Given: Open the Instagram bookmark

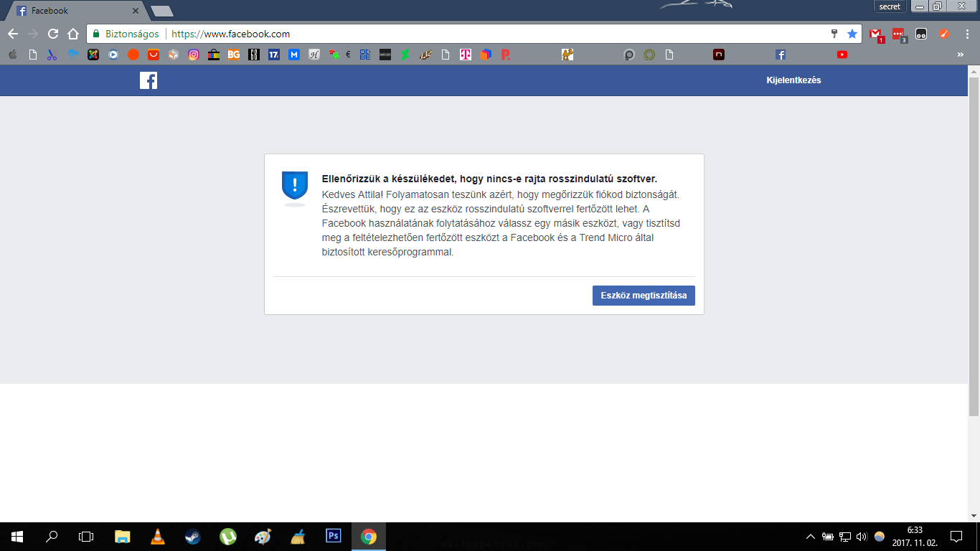Looking at the screenshot, I should (193, 55).
